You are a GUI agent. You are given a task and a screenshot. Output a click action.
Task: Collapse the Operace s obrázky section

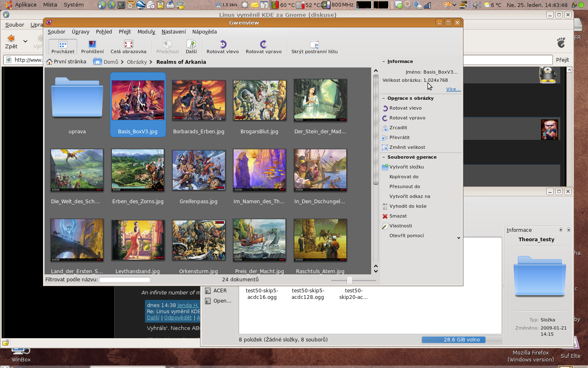tap(384, 98)
